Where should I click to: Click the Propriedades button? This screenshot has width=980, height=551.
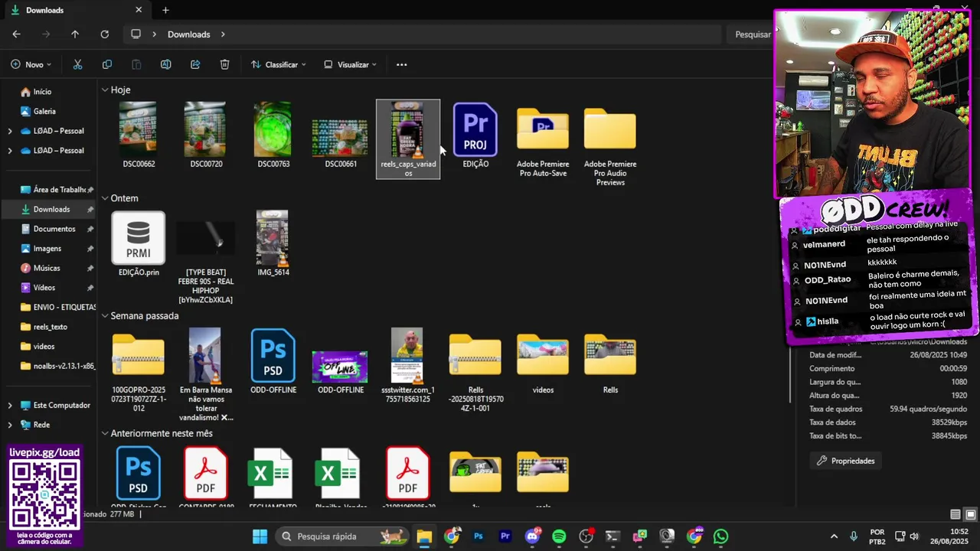click(x=846, y=461)
